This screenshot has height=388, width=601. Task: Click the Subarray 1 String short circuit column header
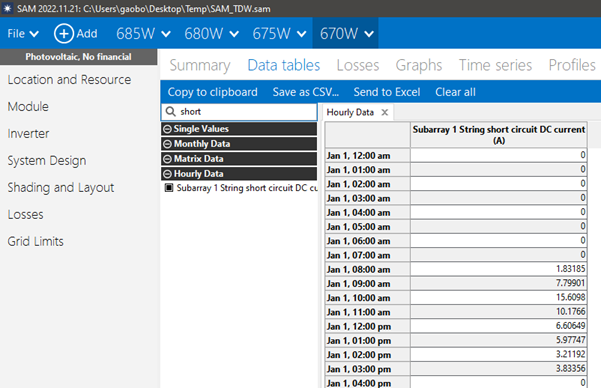pos(499,135)
